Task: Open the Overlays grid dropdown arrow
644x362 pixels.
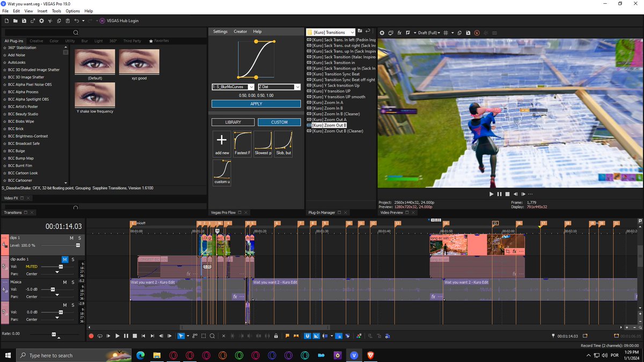Action: (452, 33)
